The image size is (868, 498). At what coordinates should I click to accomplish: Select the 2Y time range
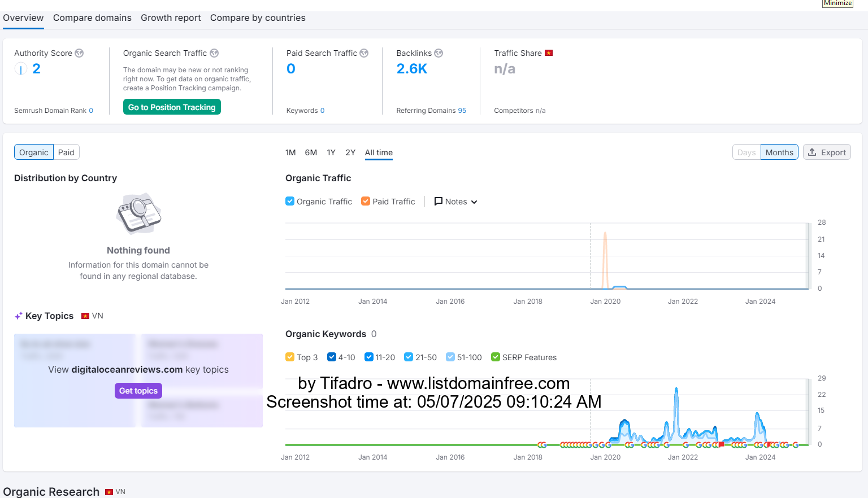click(350, 152)
